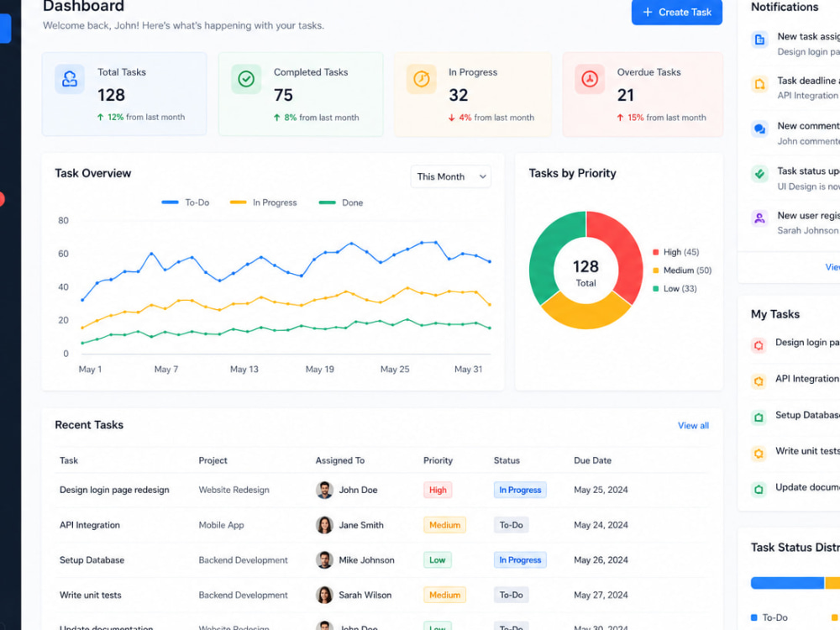Sort by the Task column header
Viewport: 840px width, 630px height.
pos(69,460)
